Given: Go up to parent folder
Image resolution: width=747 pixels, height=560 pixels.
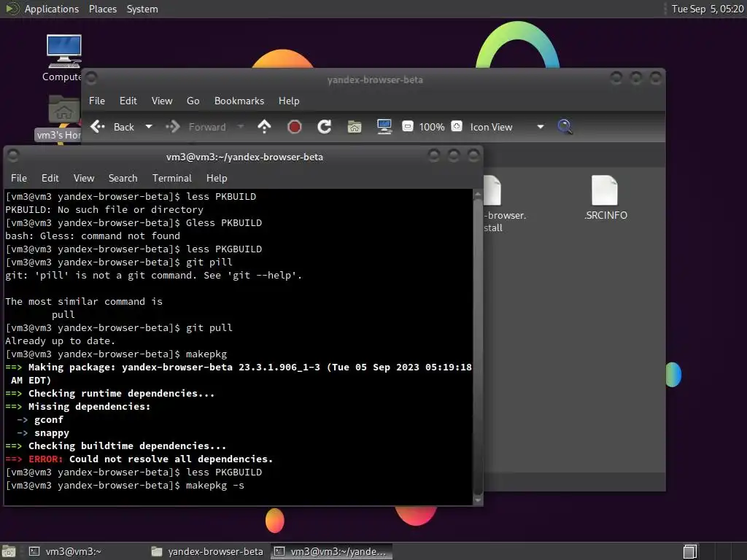Looking at the screenshot, I should pos(264,127).
